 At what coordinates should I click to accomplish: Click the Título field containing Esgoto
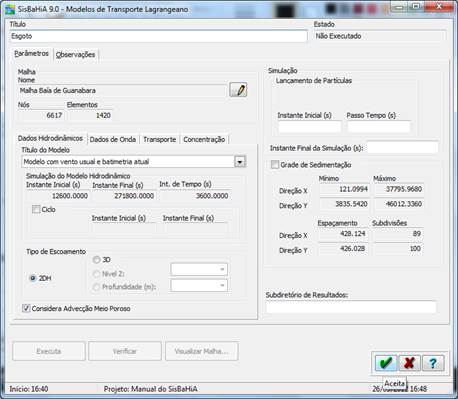(158, 36)
